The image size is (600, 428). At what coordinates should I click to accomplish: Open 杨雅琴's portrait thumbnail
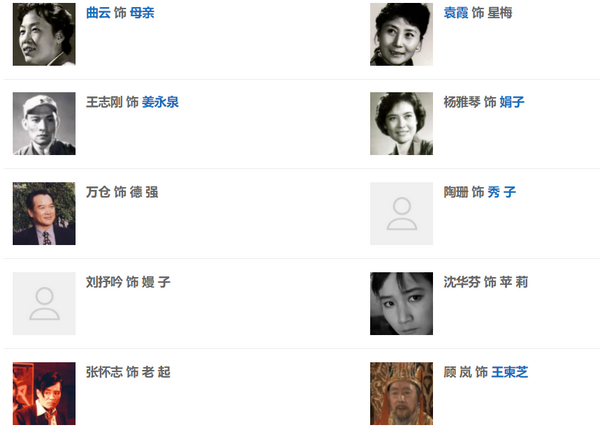pos(401,124)
